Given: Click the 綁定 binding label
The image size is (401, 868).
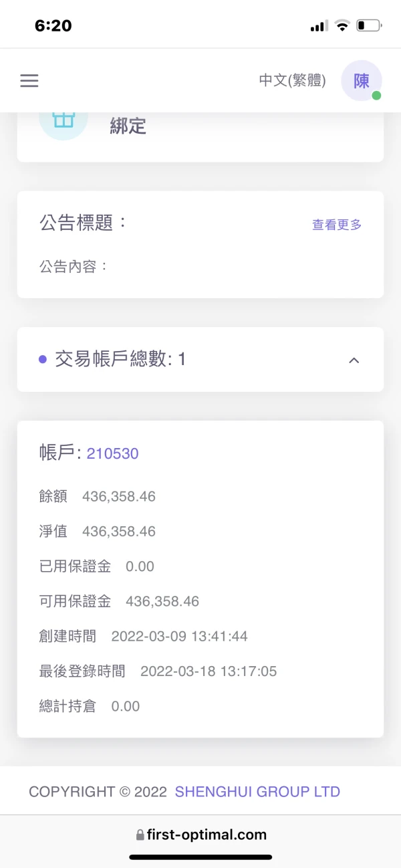Looking at the screenshot, I should (x=128, y=126).
